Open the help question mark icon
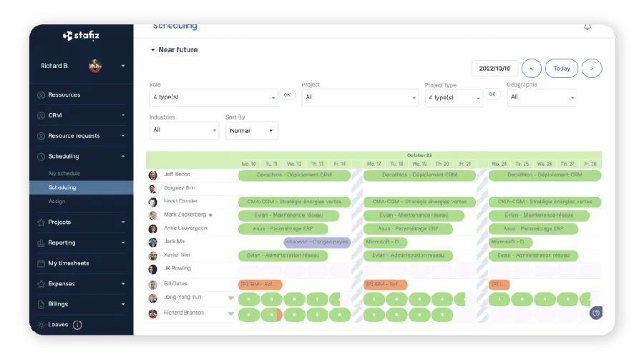 (x=596, y=313)
